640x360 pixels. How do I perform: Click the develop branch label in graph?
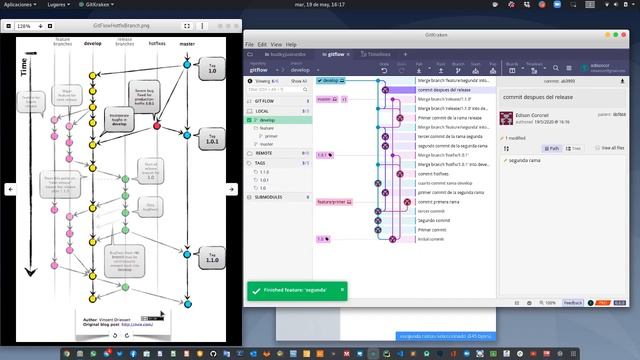pos(331,81)
